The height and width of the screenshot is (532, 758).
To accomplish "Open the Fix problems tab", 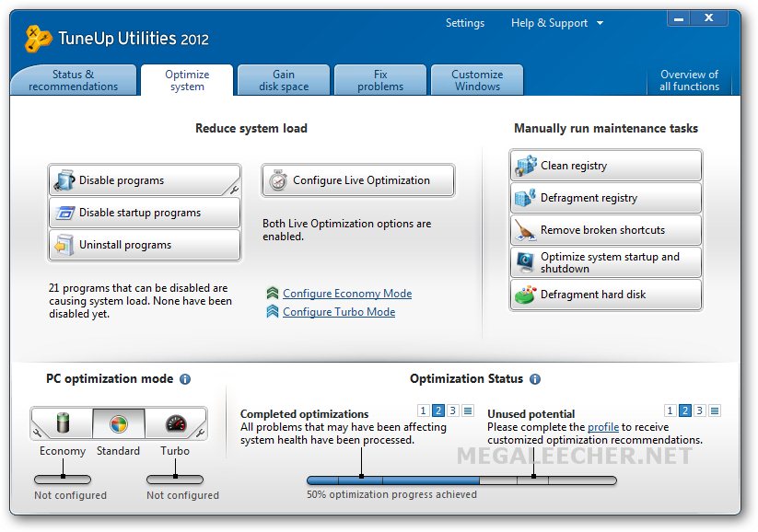I will 380,80.
